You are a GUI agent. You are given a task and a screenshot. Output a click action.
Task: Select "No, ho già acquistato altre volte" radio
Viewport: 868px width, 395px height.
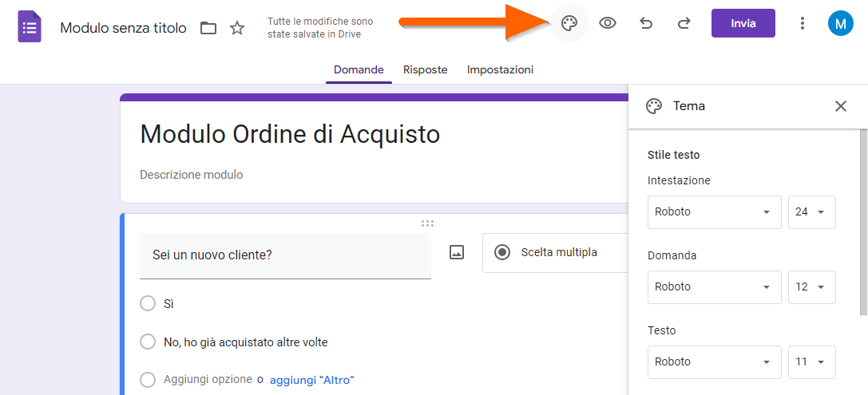click(148, 342)
